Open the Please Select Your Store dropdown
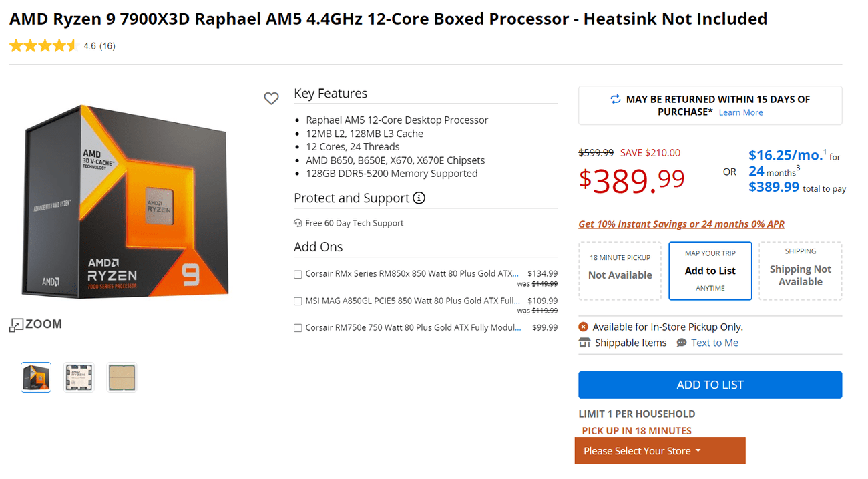The width and height of the screenshot is (868, 479). click(660, 451)
